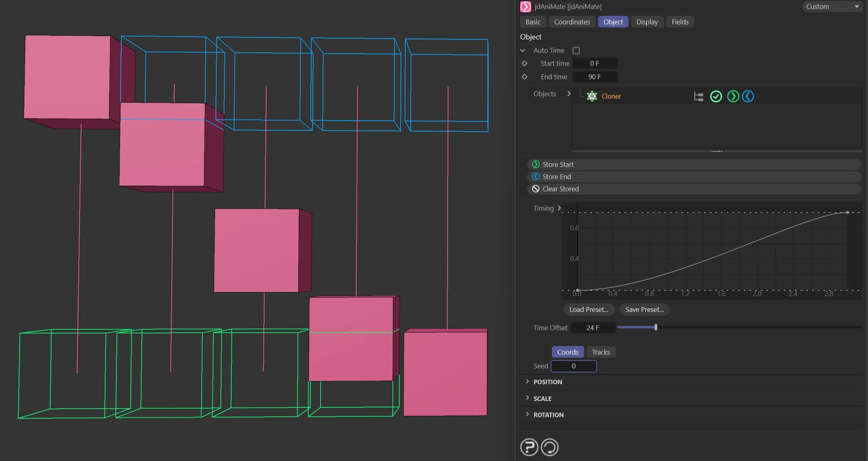Open the Custom preset dropdown
Screen dimensions: 868x461
coord(832,6)
